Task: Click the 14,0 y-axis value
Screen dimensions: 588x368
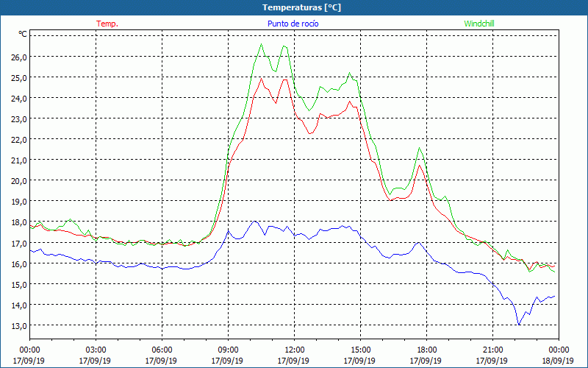Action: click(20, 305)
